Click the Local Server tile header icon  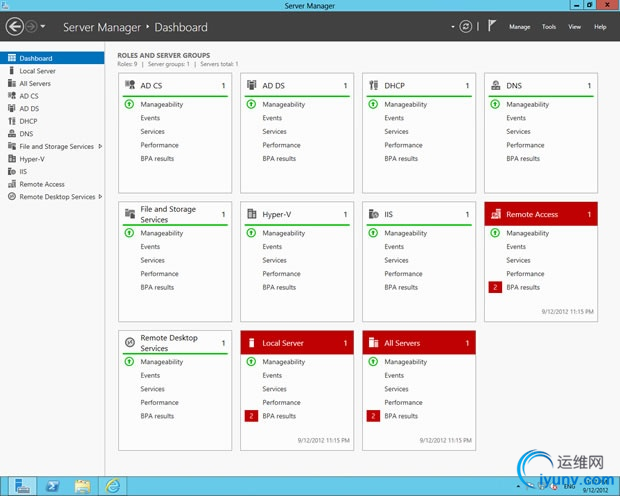pyautogui.click(x=251, y=343)
